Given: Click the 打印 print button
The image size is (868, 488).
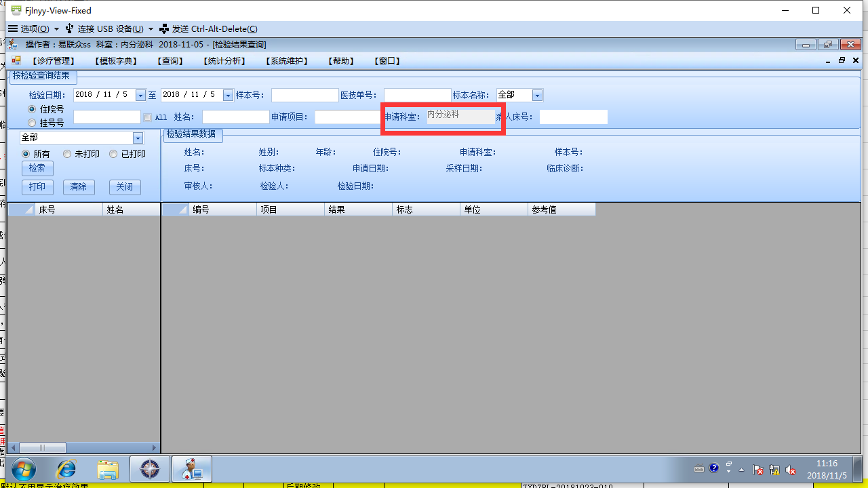Looking at the screenshot, I should [x=37, y=187].
